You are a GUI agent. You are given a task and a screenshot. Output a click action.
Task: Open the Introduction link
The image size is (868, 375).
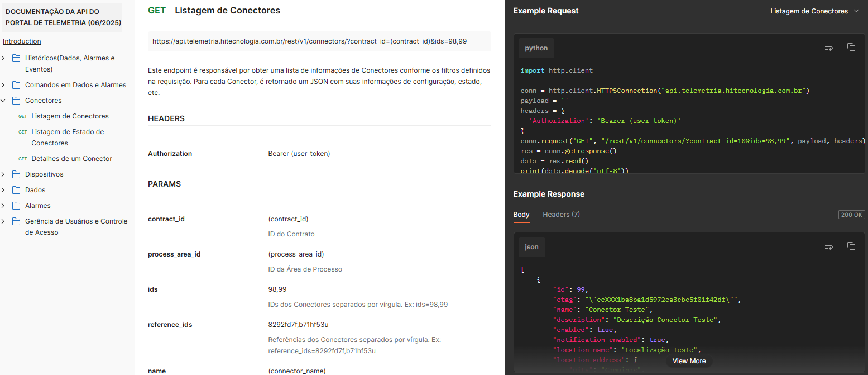22,41
